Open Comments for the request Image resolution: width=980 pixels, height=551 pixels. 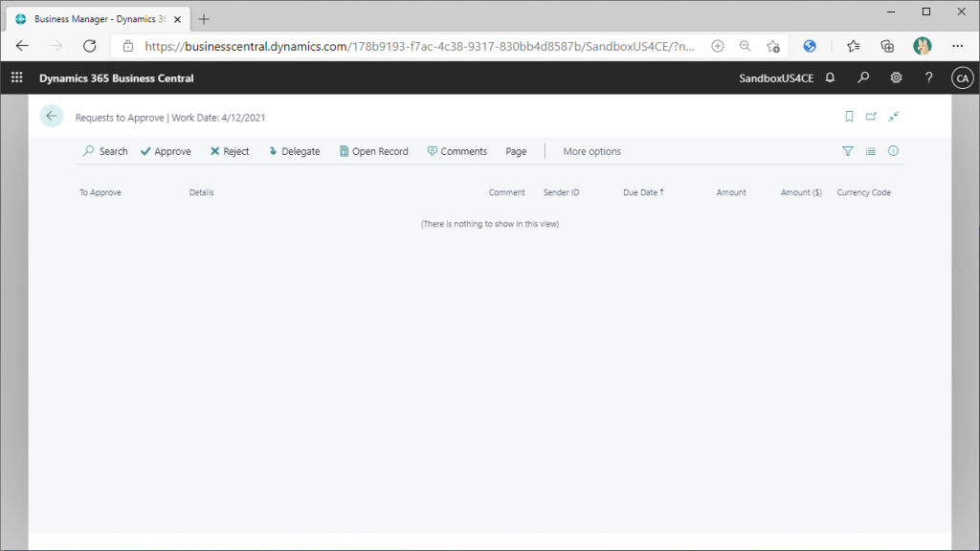[x=457, y=151]
